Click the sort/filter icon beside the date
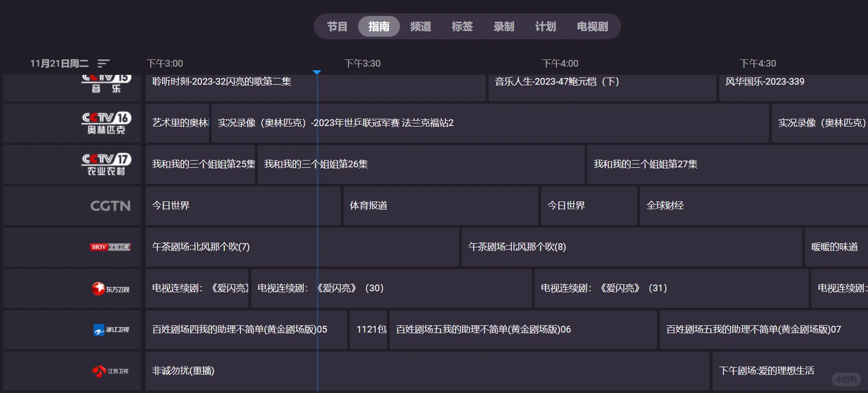The height and width of the screenshot is (393, 868). point(104,64)
